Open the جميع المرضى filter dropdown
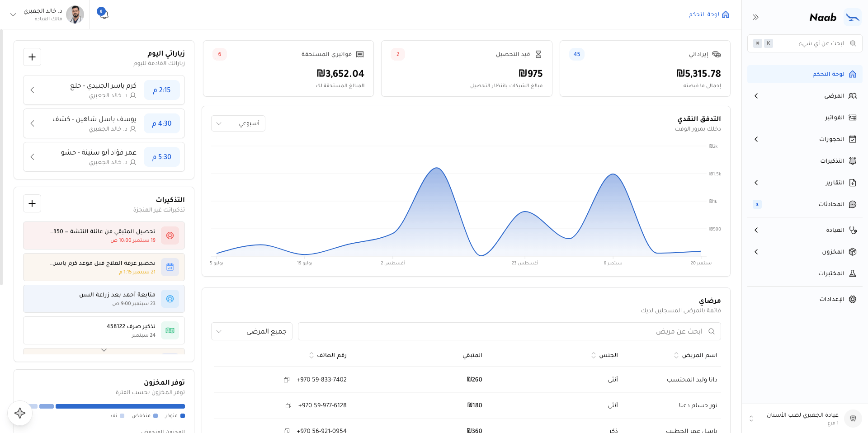The image size is (868, 433). [x=252, y=331]
